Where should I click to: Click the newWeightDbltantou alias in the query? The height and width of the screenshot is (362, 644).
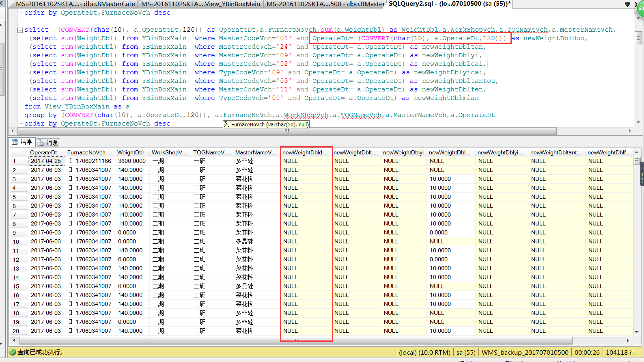(458, 81)
